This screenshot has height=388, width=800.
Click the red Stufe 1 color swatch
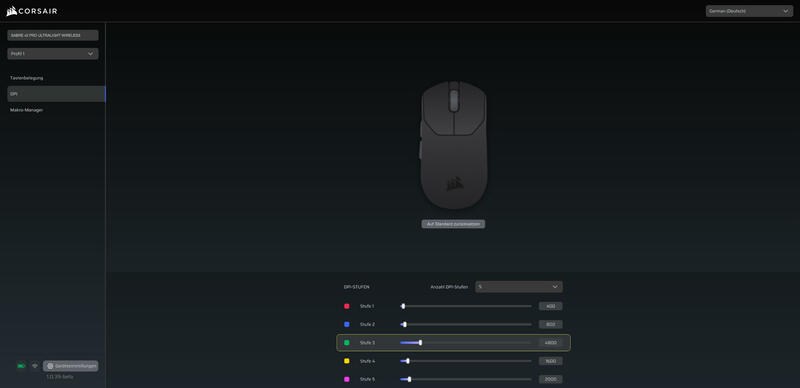(347, 306)
